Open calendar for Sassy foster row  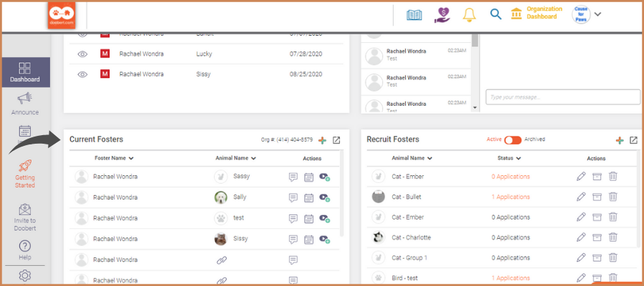click(309, 177)
